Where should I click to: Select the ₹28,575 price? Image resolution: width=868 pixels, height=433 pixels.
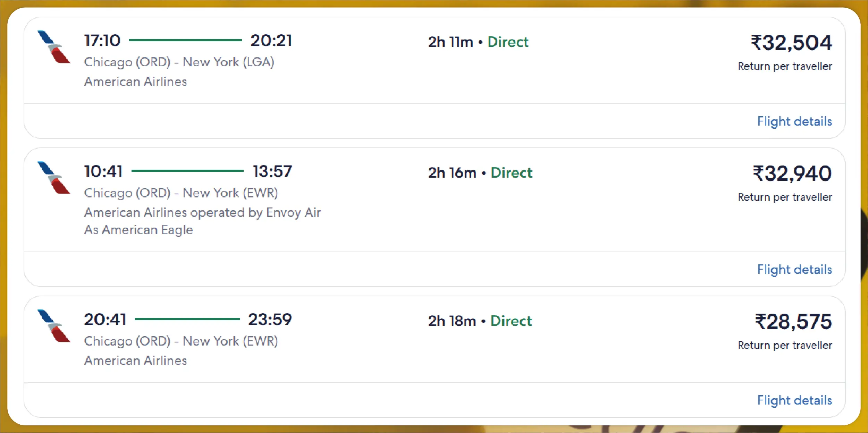[x=793, y=322]
